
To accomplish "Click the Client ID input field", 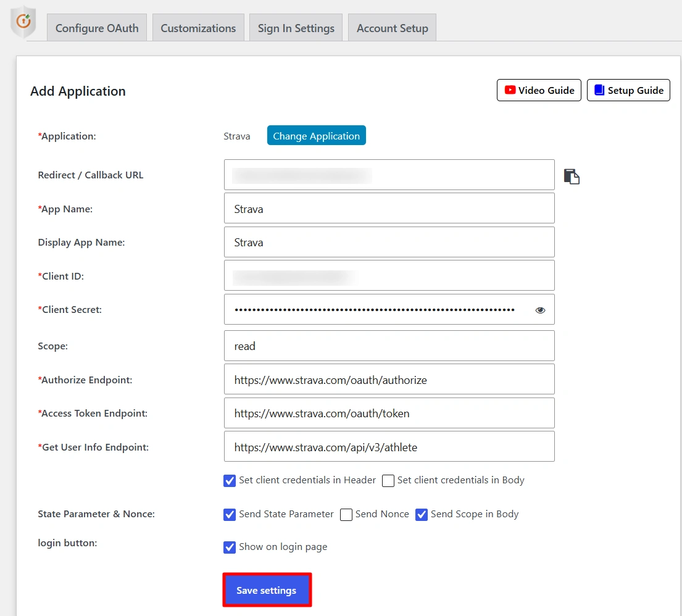I will [389, 275].
